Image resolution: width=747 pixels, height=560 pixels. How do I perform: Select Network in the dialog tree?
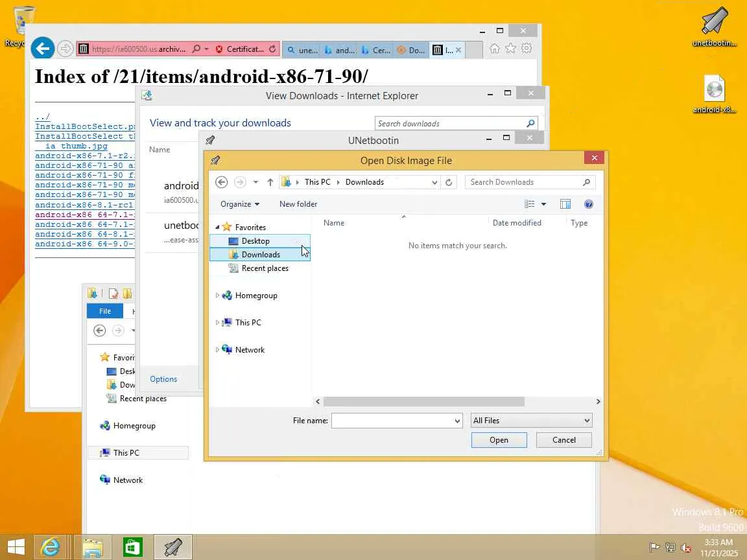[250, 349]
